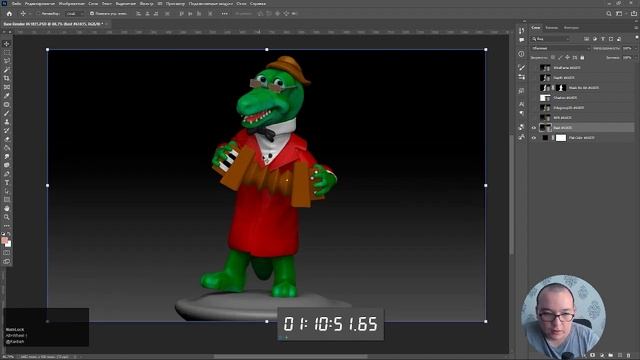
Task: Hide the selected Base layer eye
Action: (x=533, y=128)
